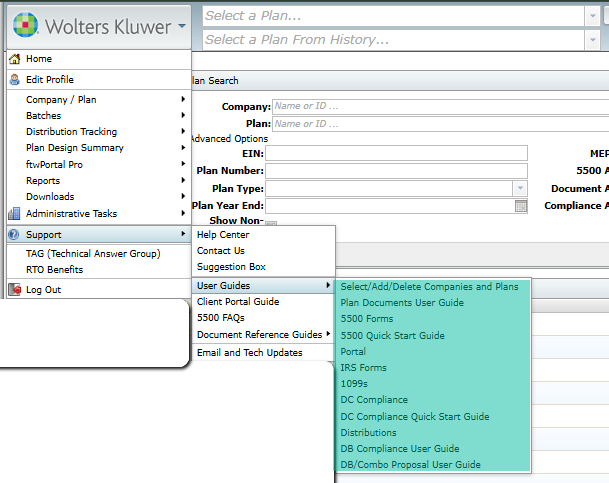Open DB Compliance User Guide
609x483 pixels.
coord(433,448)
